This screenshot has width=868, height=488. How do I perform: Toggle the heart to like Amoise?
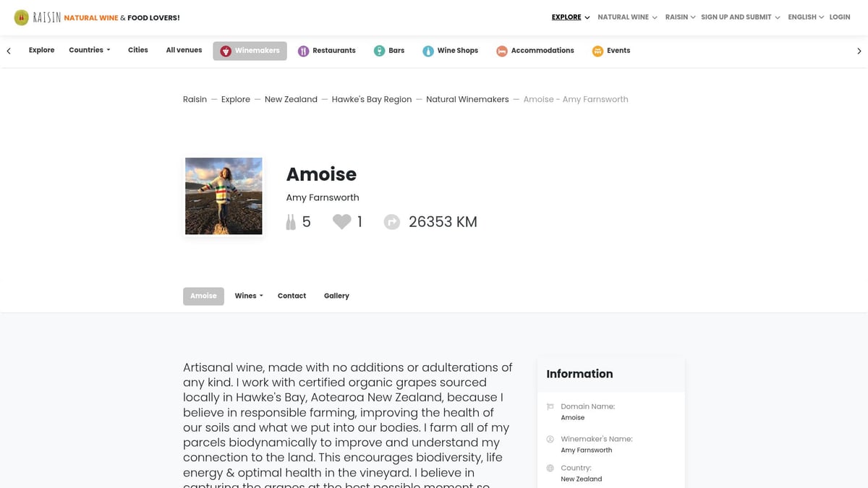[341, 221]
